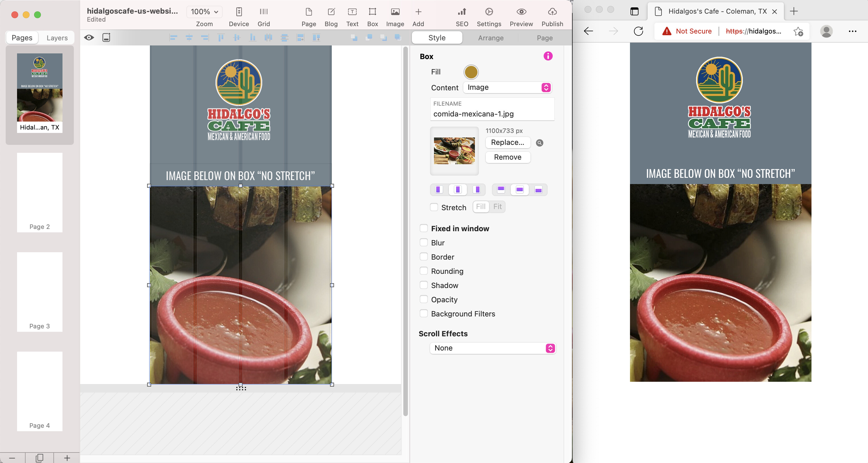Select Page 3 thumbnail
Image resolution: width=868 pixels, height=463 pixels.
pyautogui.click(x=39, y=292)
